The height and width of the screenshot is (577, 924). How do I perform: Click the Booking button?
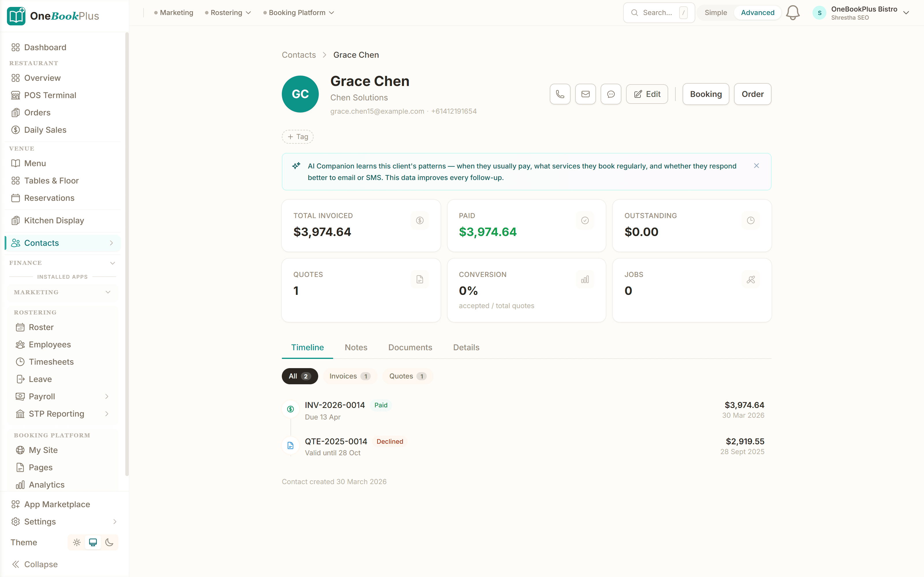pos(706,94)
